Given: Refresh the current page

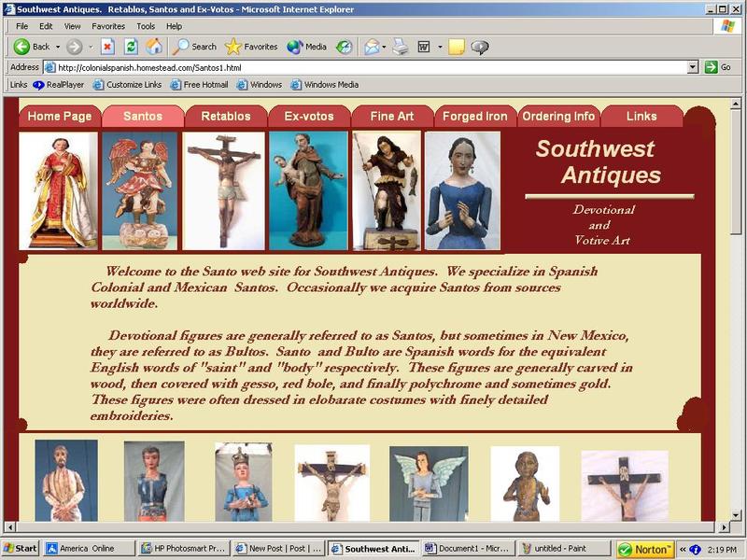Looking at the screenshot, I should click(130, 46).
